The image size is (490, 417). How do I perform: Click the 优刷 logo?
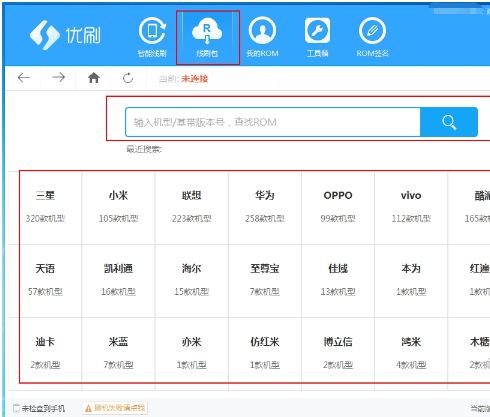(x=65, y=35)
